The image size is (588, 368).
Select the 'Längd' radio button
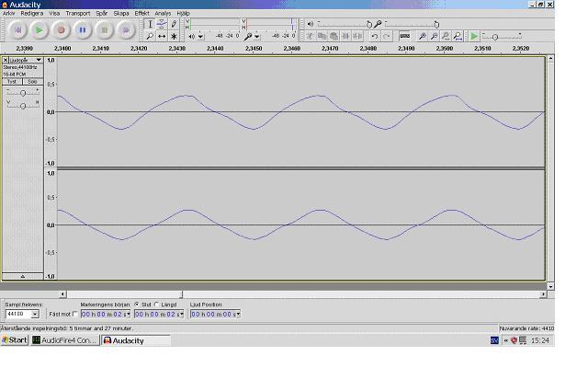tap(157, 305)
